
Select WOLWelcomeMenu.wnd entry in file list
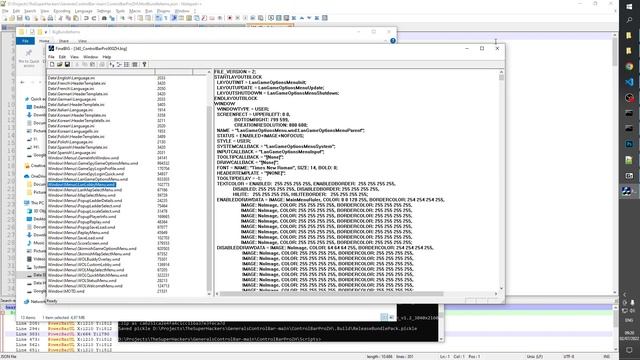(85, 286)
